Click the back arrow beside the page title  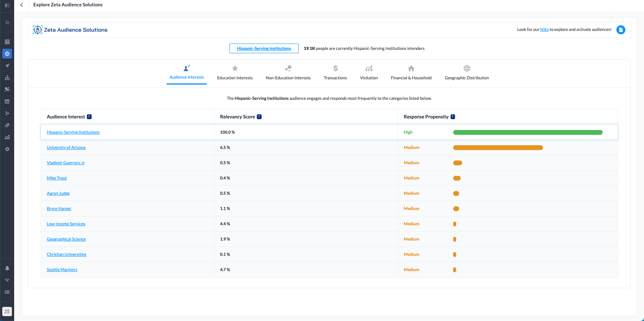[22, 5]
